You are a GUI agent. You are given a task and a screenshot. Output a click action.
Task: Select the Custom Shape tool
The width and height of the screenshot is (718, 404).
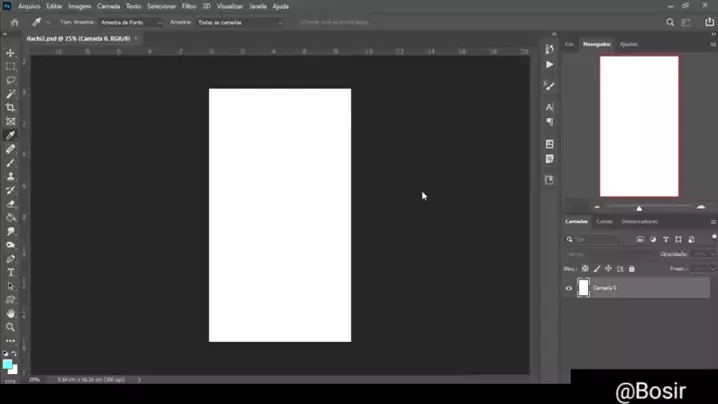point(11,300)
